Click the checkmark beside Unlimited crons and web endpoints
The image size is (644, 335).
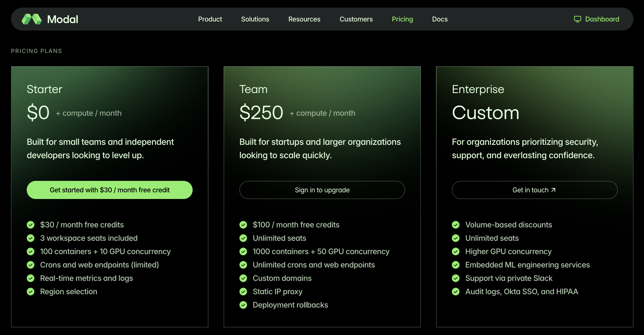pos(243,265)
